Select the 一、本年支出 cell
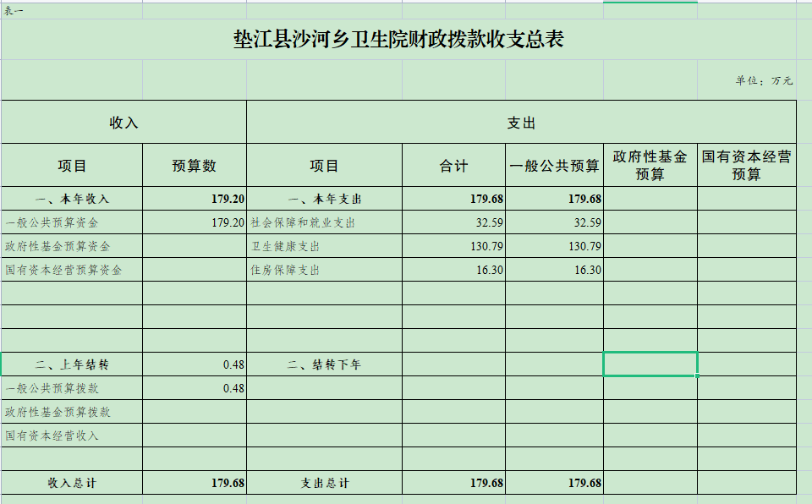Image resolution: width=812 pixels, height=504 pixels. click(x=324, y=199)
